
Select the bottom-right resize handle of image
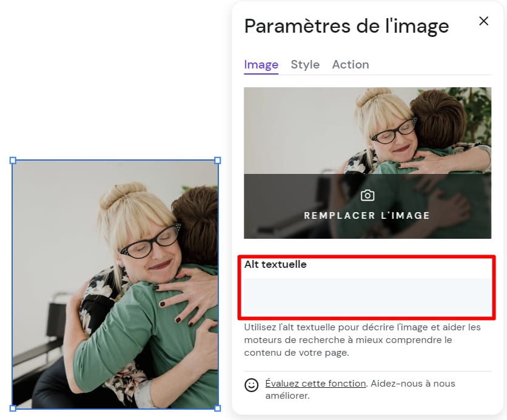218,408
